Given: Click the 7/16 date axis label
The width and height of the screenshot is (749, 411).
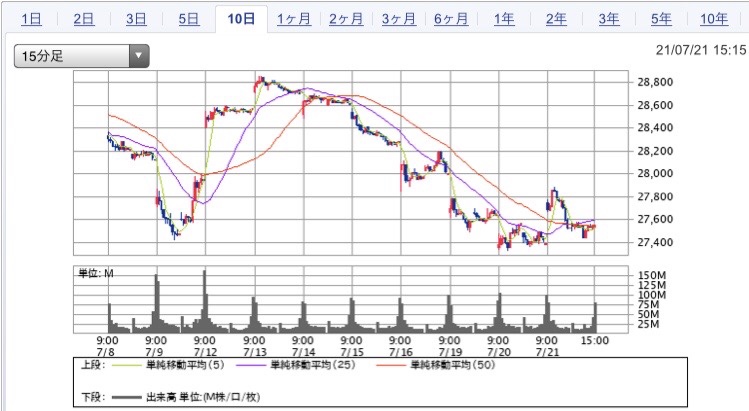Looking at the screenshot, I should coord(400,353).
